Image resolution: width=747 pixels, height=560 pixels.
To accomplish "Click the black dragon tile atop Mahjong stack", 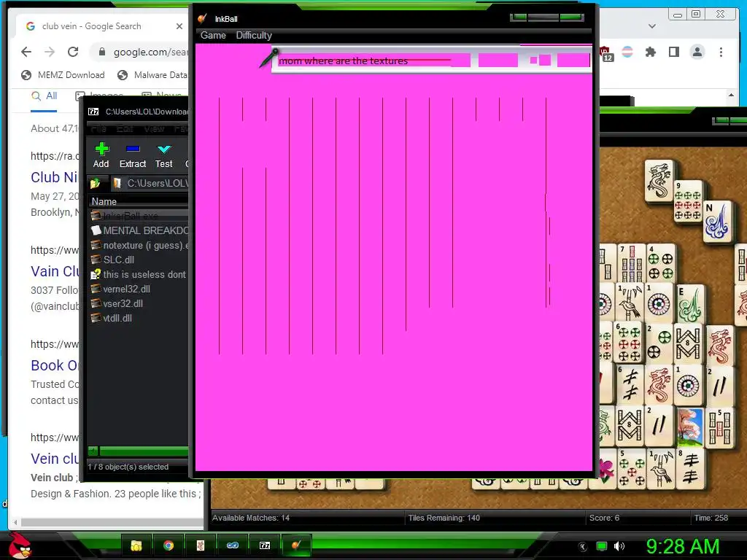I will (659, 181).
